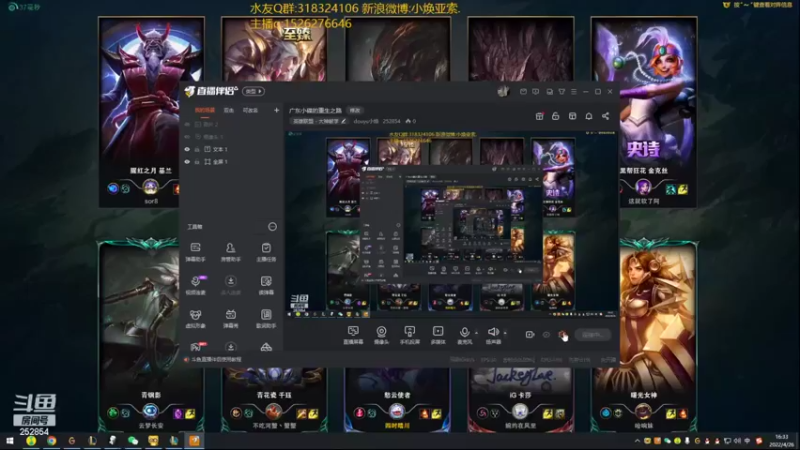This screenshot has width=800, height=450.
Task: Edit the 英雄联盟 stream category tag
Action: [319, 121]
